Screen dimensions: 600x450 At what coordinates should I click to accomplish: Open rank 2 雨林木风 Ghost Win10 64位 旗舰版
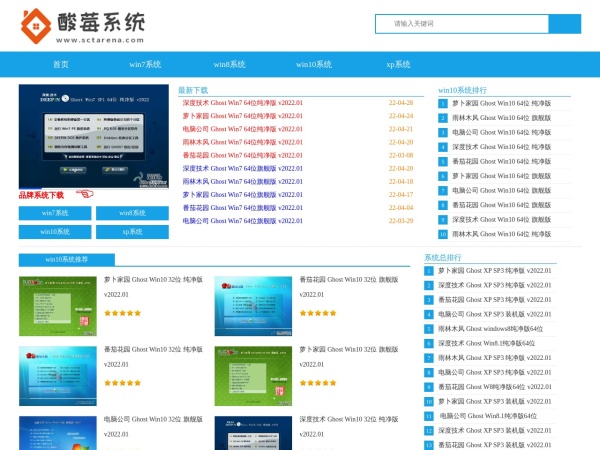502,118
